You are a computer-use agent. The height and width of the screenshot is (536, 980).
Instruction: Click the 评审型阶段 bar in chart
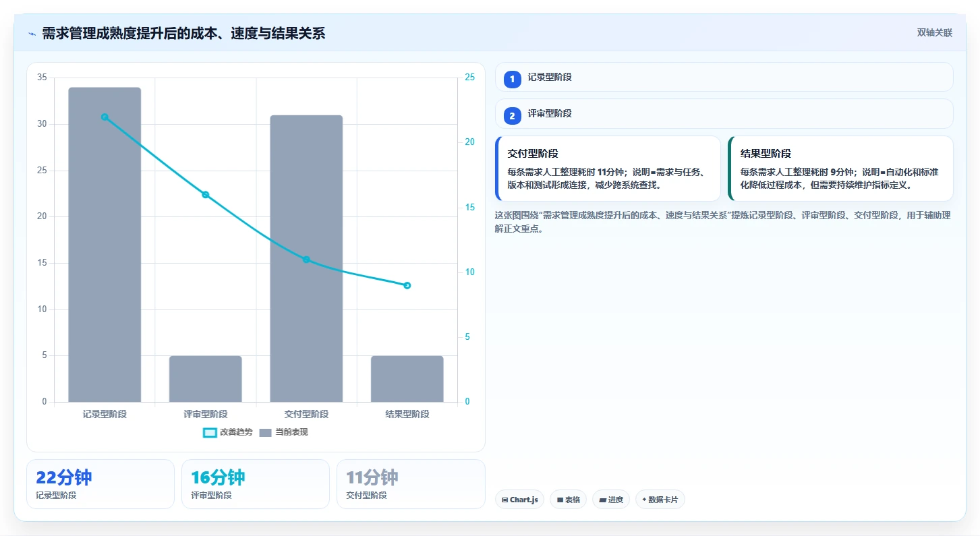(206, 379)
